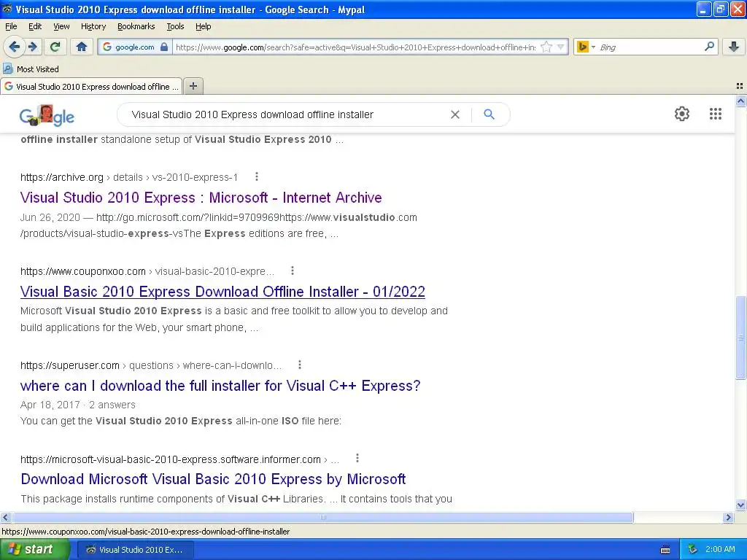Open the tab groups icon
This screenshot has height=560, width=747.
point(740,86)
